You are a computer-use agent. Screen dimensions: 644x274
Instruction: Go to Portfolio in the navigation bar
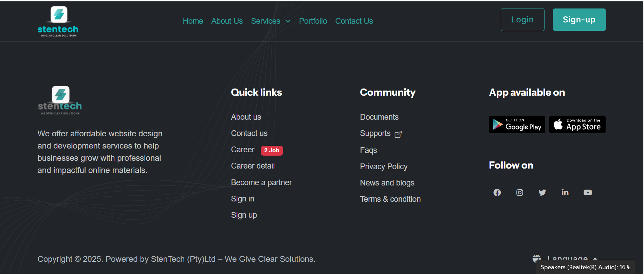pyautogui.click(x=313, y=21)
